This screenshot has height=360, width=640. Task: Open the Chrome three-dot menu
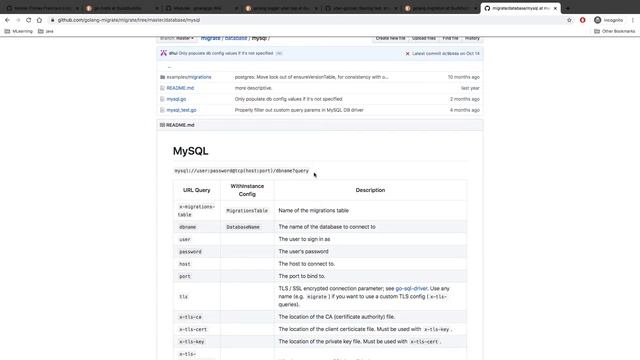pyautogui.click(x=633, y=20)
